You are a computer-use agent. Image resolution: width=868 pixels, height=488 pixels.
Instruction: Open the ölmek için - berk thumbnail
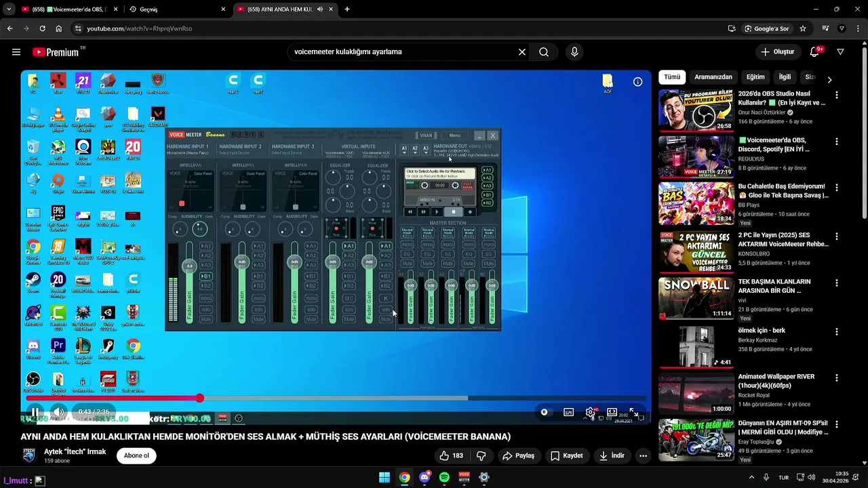(x=696, y=346)
